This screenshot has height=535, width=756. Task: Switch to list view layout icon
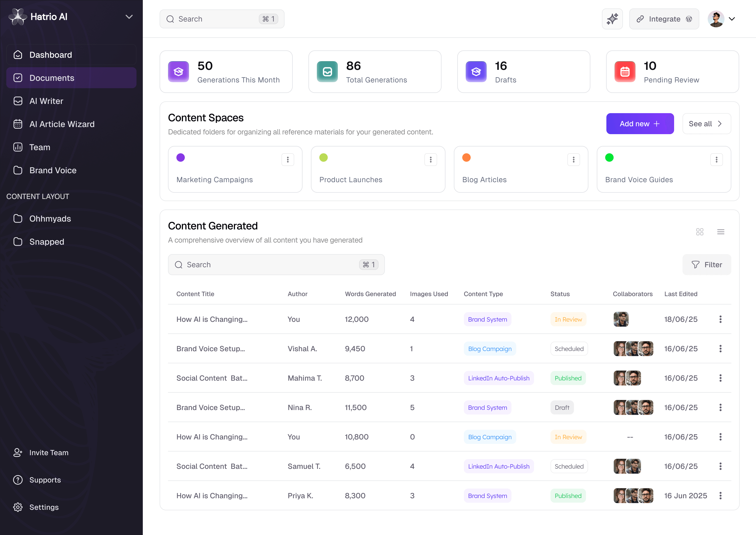(720, 232)
